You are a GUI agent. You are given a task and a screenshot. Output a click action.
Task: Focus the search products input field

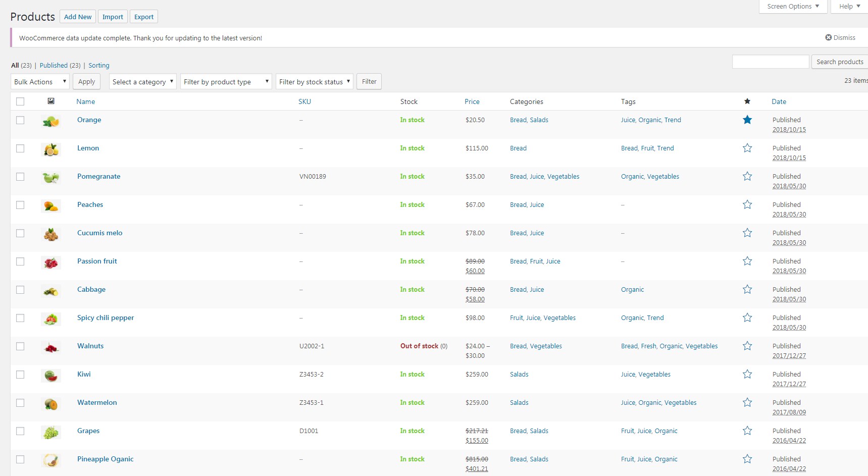771,62
